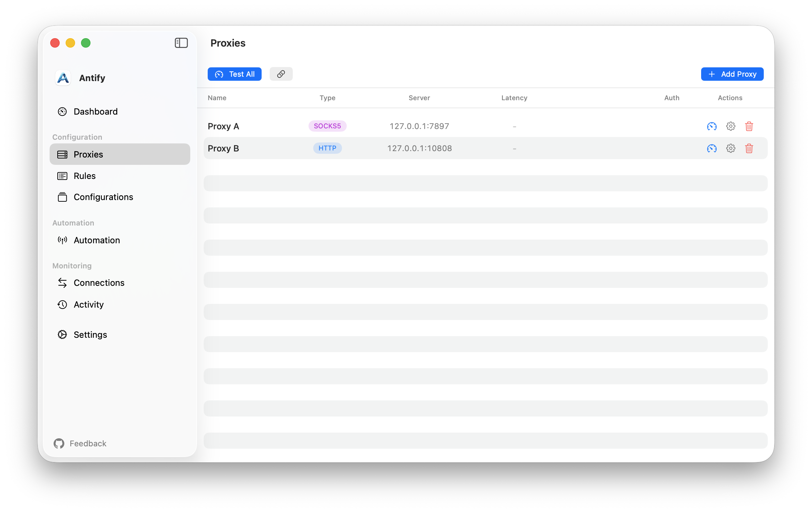Click the Auth column header
This screenshot has width=812, height=512.
coord(671,98)
